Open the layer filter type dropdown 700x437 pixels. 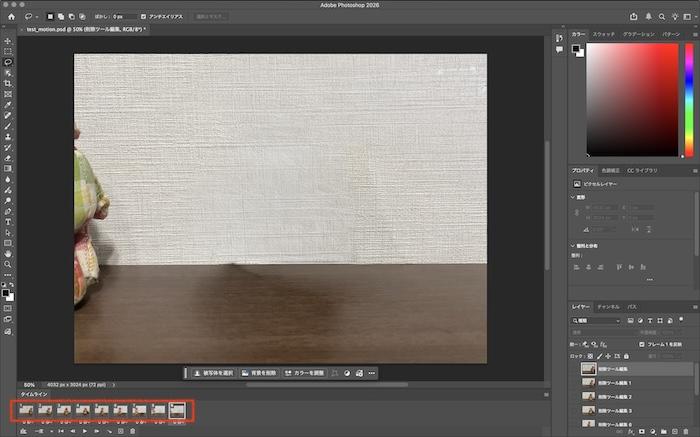click(x=598, y=320)
